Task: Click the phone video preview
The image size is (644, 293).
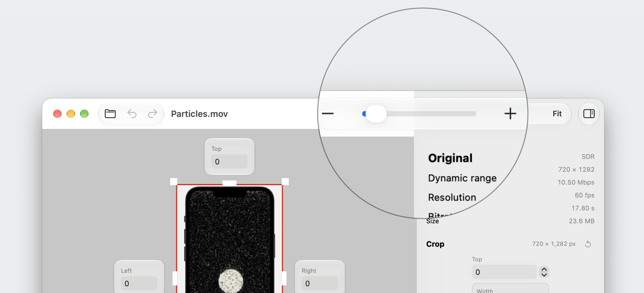Action: [230, 240]
